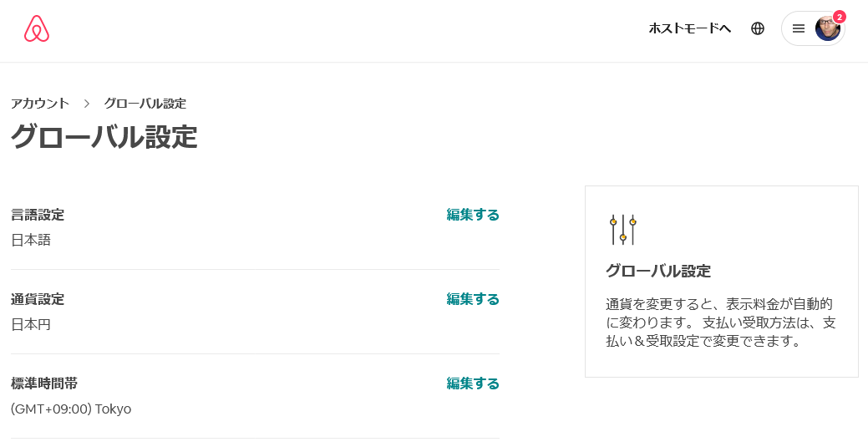Screen dimensions: 868x447
Task: Click the info card description text
Action: pyautogui.click(x=720, y=323)
